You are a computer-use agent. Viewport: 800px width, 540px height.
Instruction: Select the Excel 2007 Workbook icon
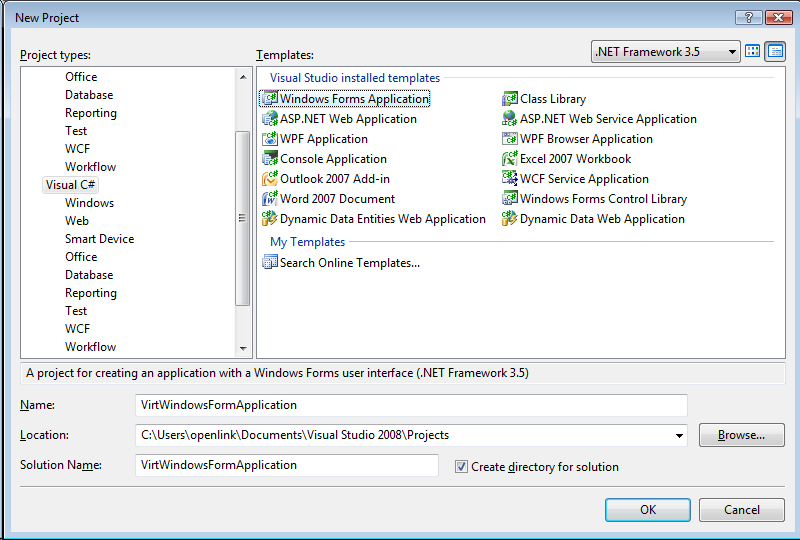tap(509, 159)
